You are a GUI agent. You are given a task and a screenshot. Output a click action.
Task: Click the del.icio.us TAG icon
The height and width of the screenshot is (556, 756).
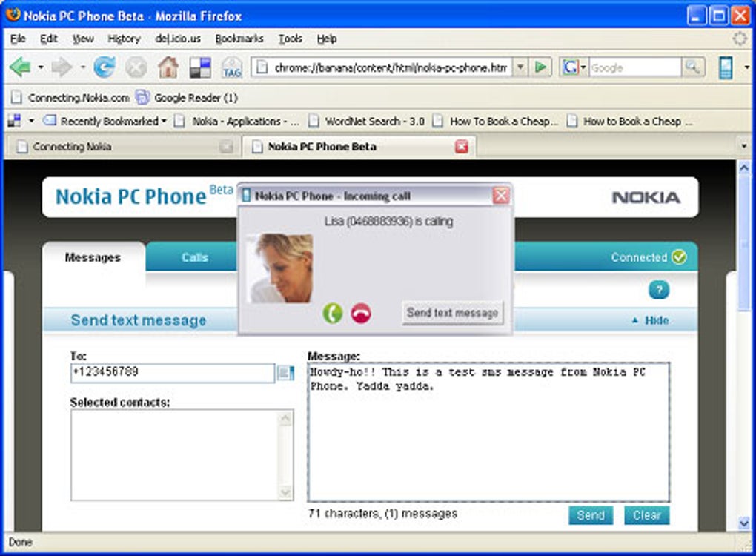[x=232, y=67]
